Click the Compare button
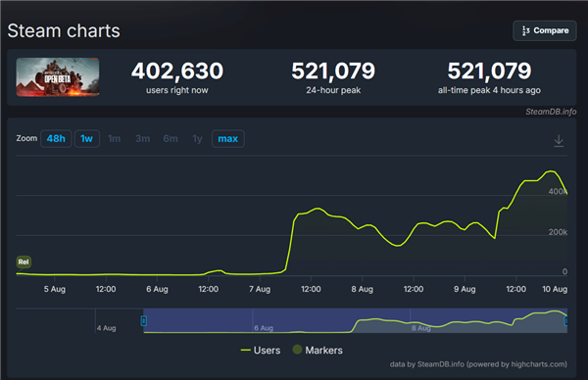Viewport: 588px width, 380px height. [545, 30]
